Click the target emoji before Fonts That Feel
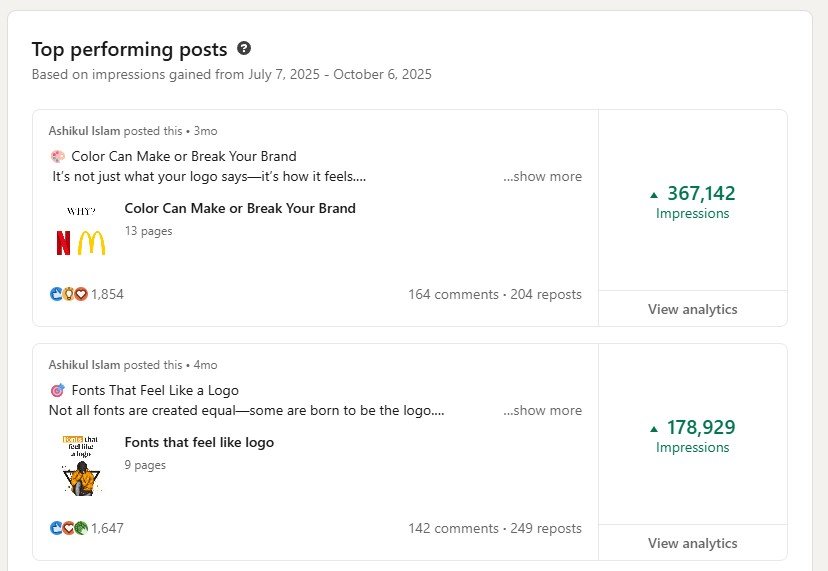Viewport: 828px width, 571px height. 57,391
